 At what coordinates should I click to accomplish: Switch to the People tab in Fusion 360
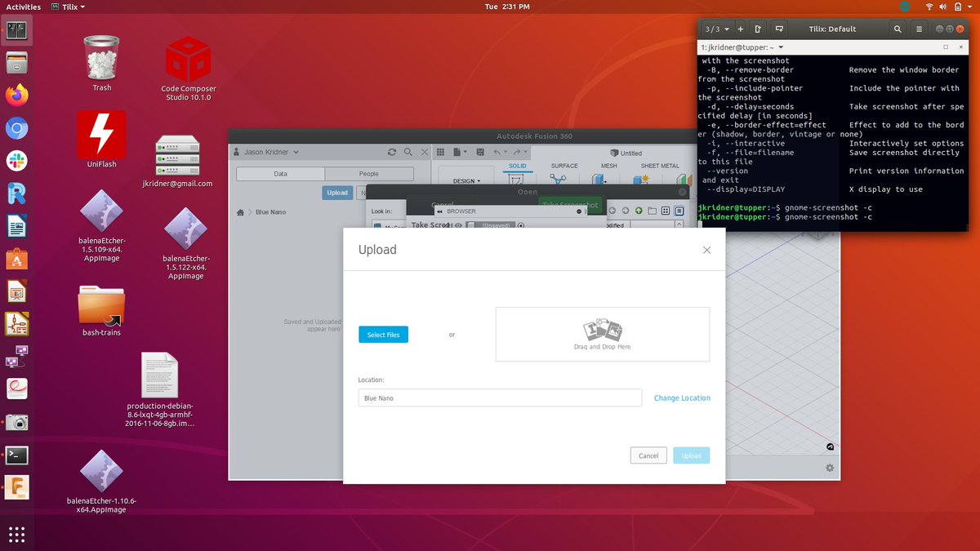(368, 174)
